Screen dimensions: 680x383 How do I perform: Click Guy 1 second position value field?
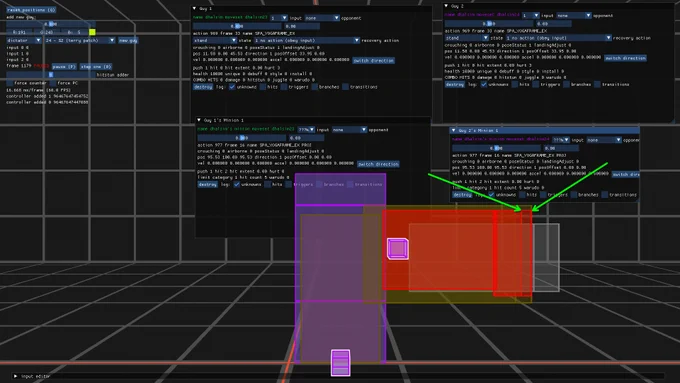tap(302, 26)
